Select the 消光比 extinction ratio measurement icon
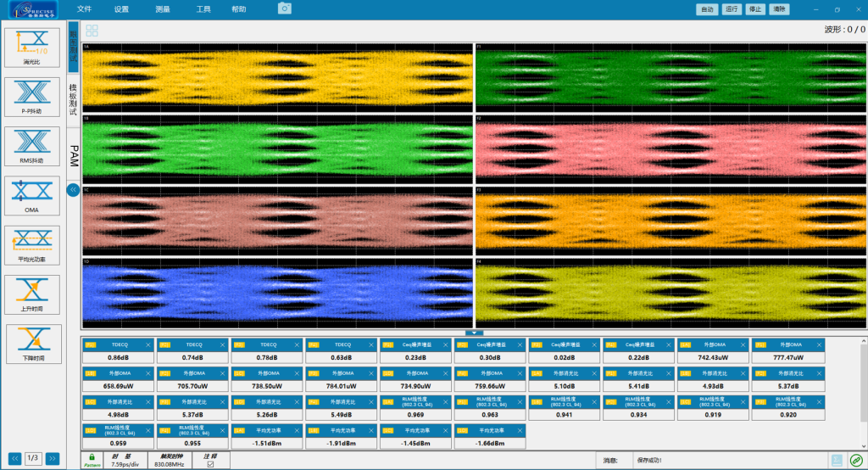The height and width of the screenshot is (470, 868). point(32,47)
